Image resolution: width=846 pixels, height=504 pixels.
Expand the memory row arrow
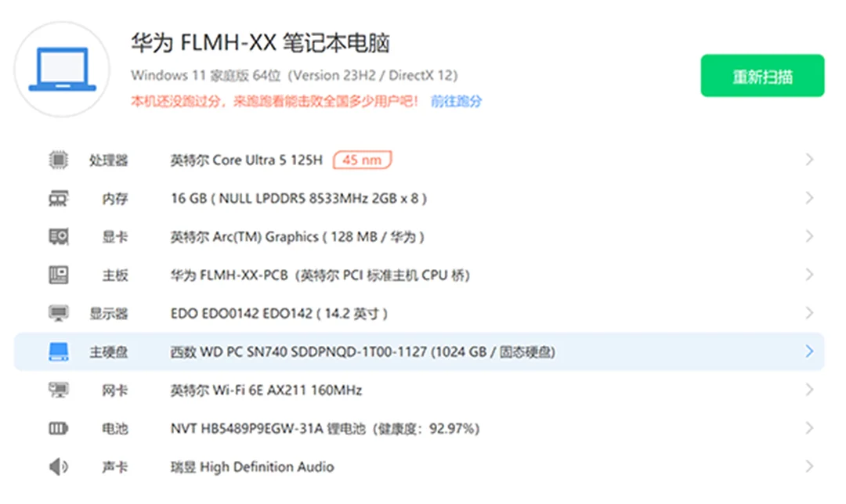[x=809, y=199]
